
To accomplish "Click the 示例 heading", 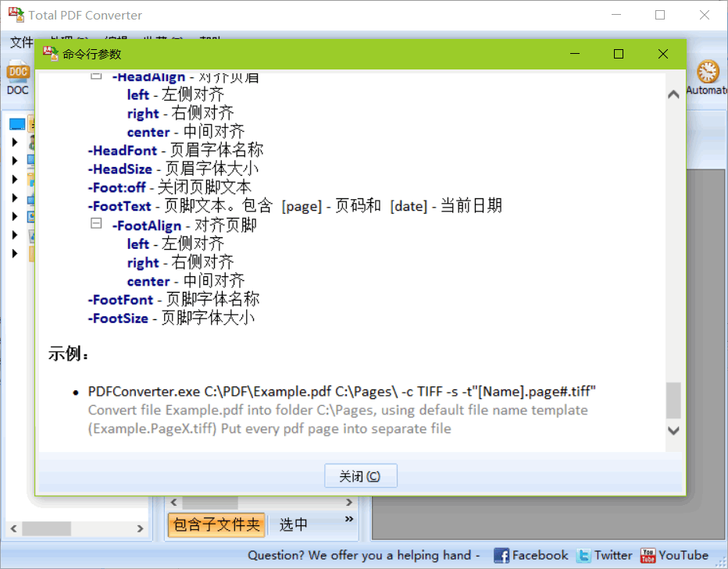I will [68, 354].
